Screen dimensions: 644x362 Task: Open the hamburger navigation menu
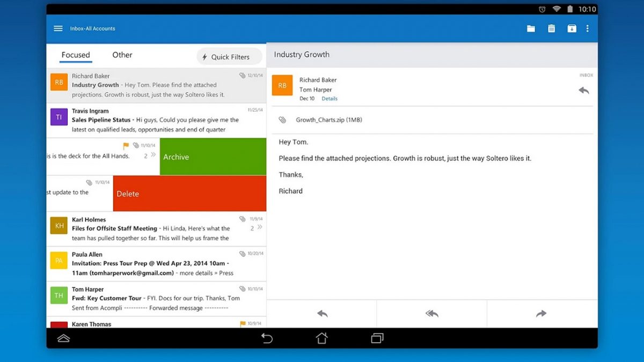pyautogui.click(x=58, y=28)
